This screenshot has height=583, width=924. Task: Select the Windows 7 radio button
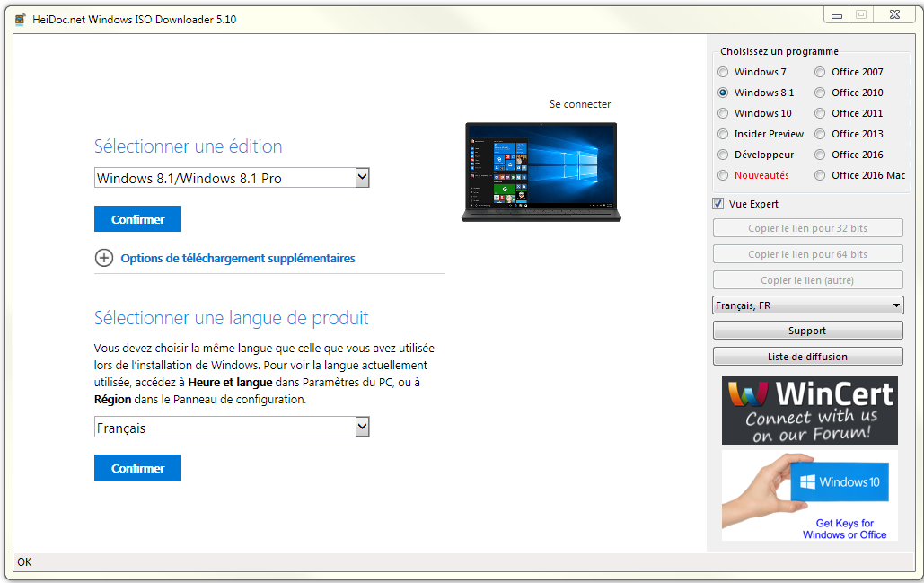723,72
